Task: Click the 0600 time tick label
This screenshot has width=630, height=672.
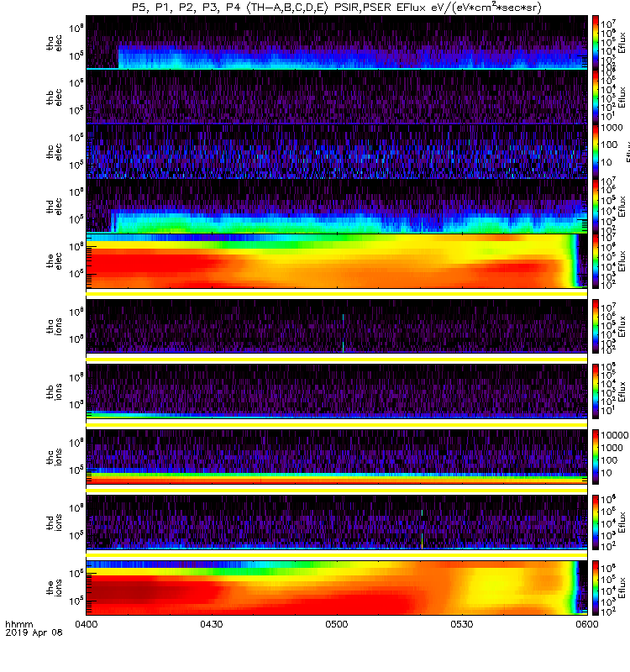Action: click(x=586, y=624)
